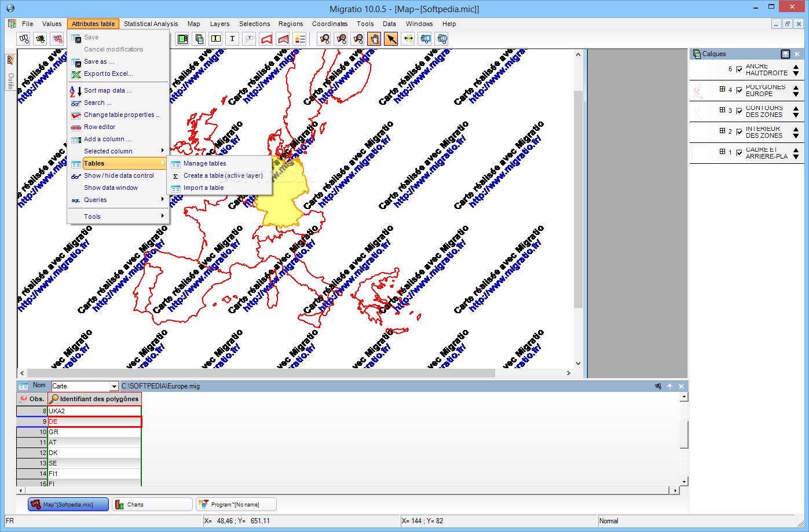809x532 pixels.
Task: Expand the CONTOURS DES ZONES layer grid icon
Action: tap(722, 110)
